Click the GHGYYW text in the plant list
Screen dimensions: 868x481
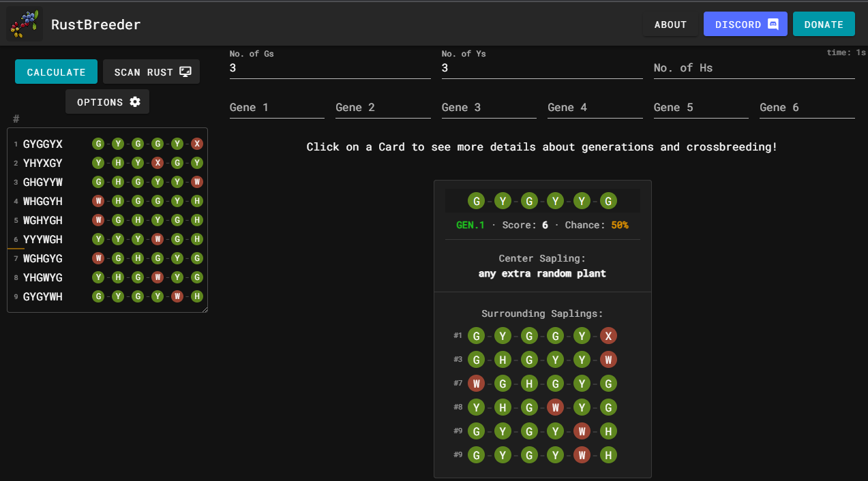[x=43, y=183]
